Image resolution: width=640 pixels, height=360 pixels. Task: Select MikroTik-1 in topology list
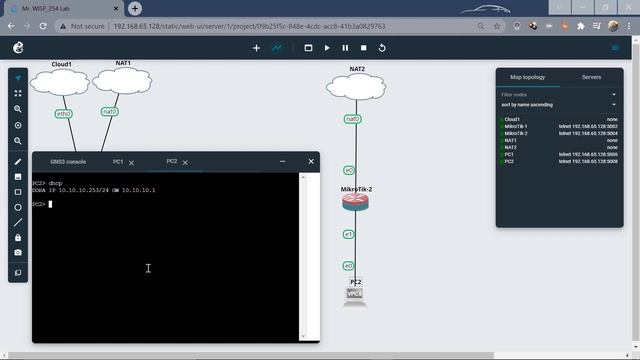click(x=516, y=127)
